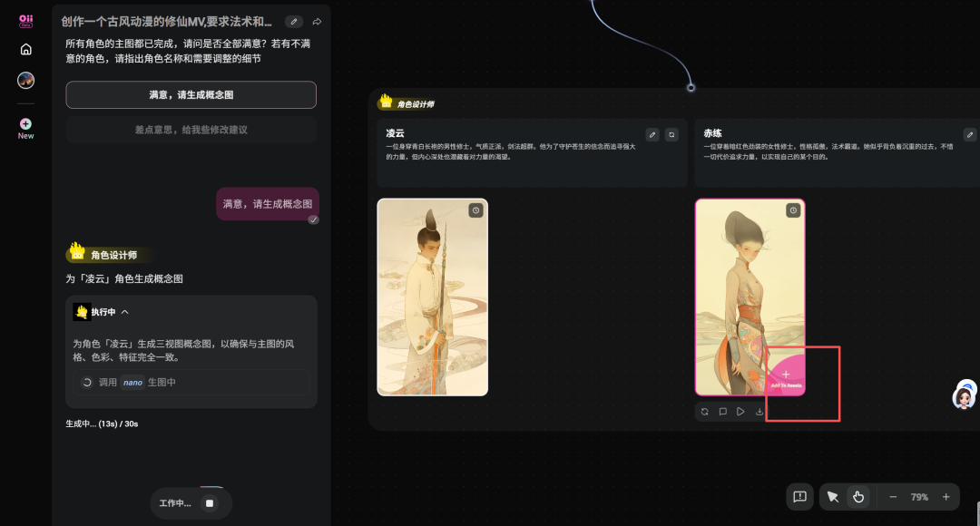Screen dimensions: 980x526
Task: Select the hand pan tool
Action: [x=858, y=497]
